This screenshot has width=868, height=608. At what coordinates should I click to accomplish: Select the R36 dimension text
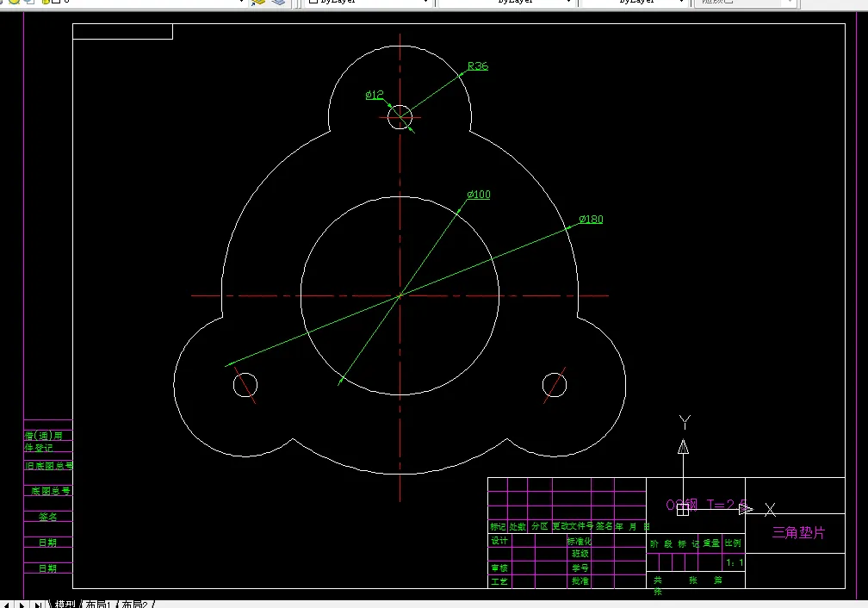[478, 66]
